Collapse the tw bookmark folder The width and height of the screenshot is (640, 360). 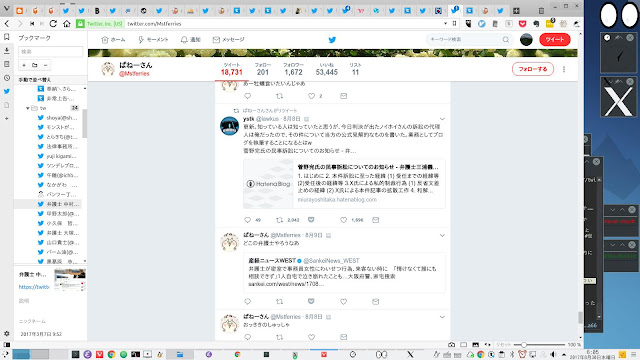tap(28, 108)
